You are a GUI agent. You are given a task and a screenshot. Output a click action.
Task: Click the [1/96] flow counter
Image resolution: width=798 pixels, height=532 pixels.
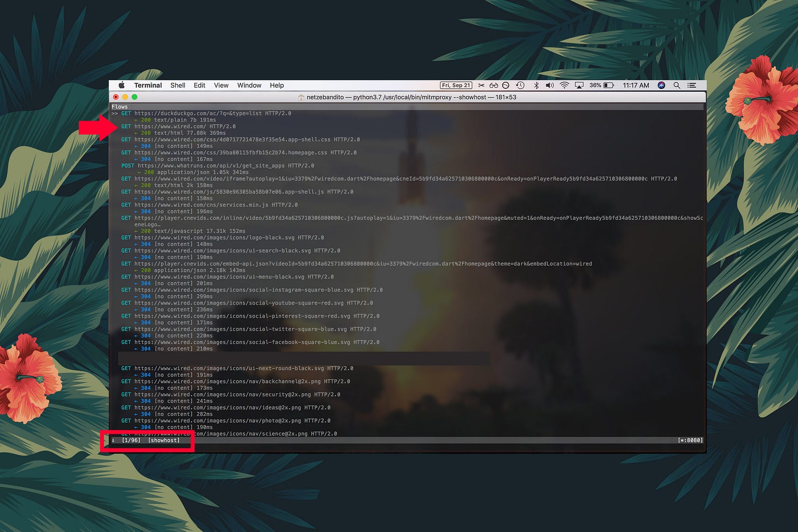pos(131,440)
